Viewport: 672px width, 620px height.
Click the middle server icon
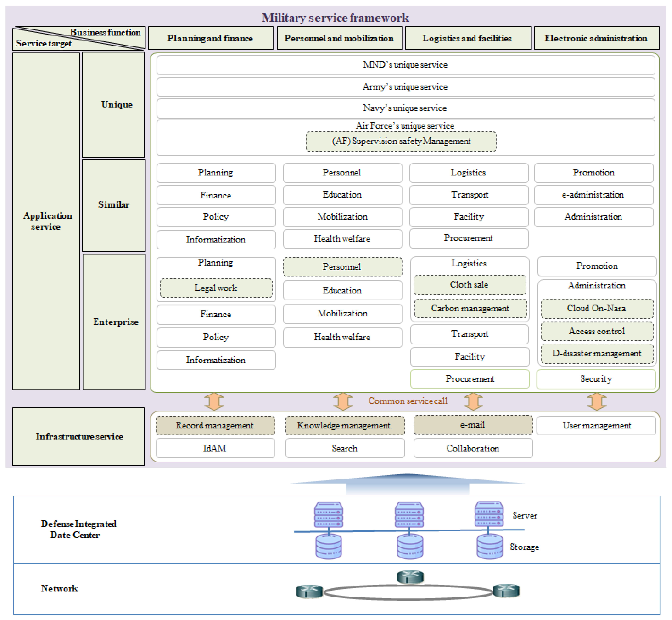[x=409, y=514]
